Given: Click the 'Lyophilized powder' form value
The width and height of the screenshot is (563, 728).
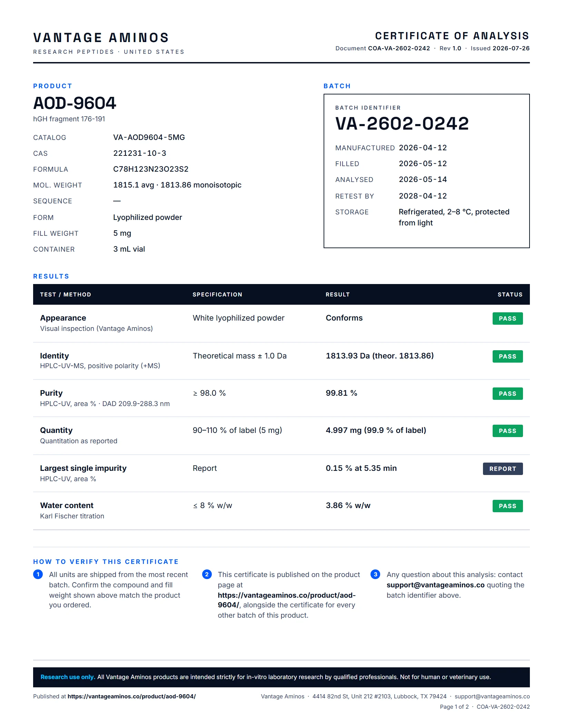Looking at the screenshot, I should (x=148, y=217).
